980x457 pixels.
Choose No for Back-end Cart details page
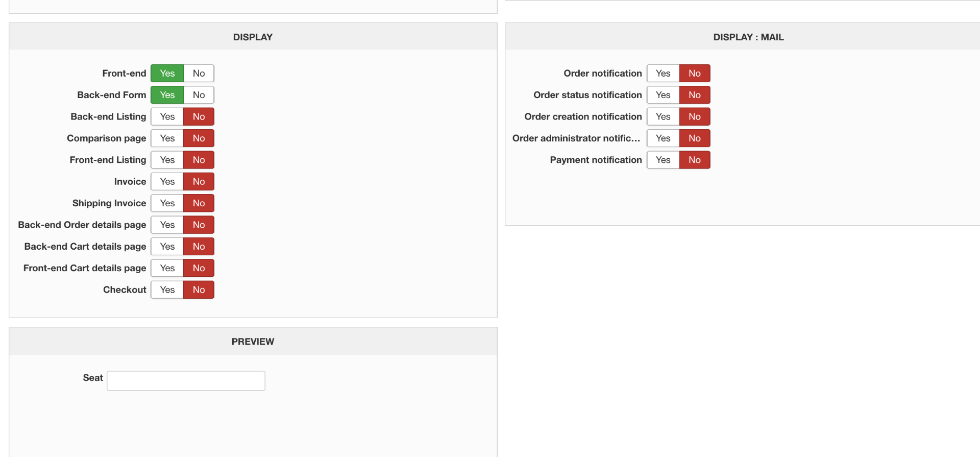(x=199, y=247)
